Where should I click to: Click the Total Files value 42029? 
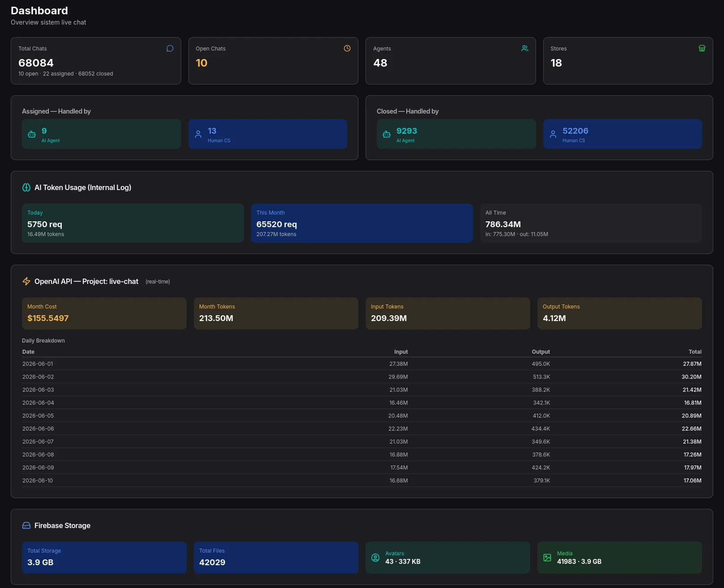click(212, 563)
